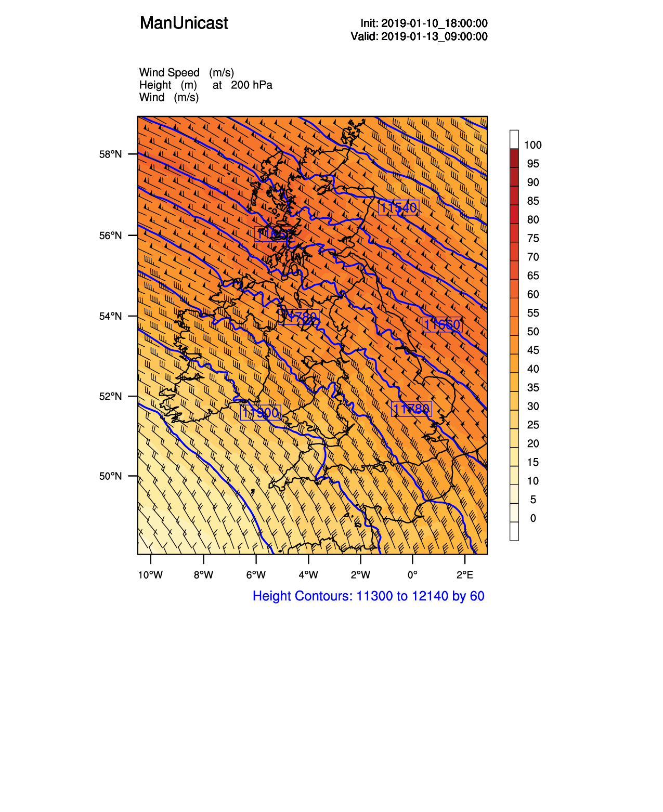Click the 75 colorbar tick label

click(533, 239)
